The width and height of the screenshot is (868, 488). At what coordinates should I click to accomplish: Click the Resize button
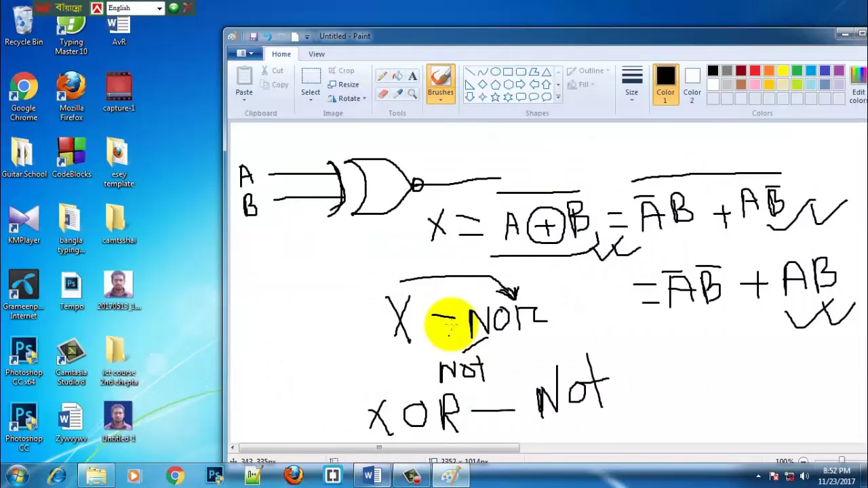343,85
